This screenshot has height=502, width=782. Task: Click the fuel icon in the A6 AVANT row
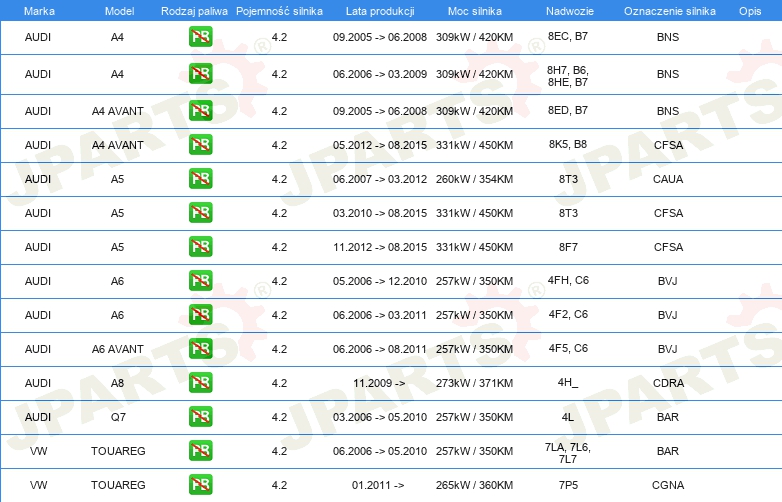(200, 349)
